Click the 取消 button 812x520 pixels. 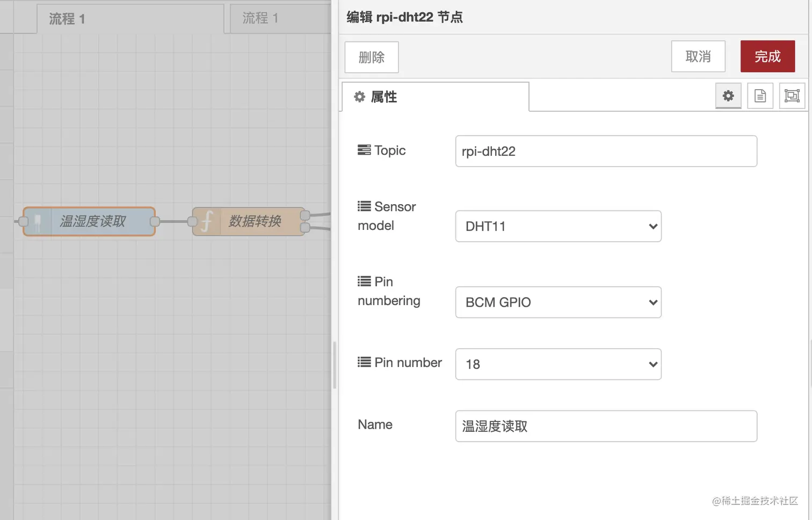698,56
